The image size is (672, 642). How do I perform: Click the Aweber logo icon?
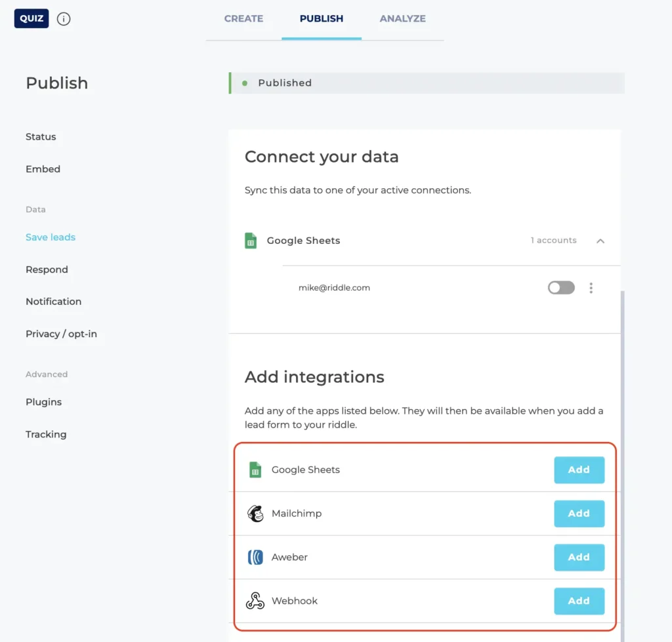coord(255,557)
